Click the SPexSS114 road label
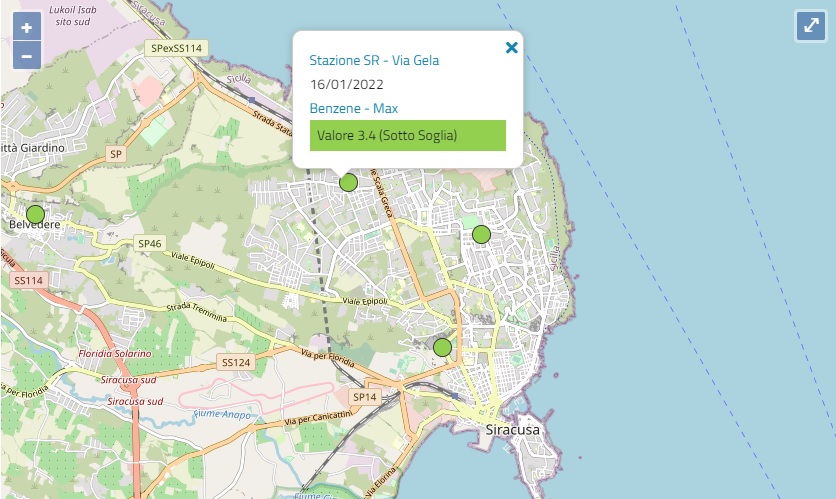Image resolution: width=836 pixels, height=499 pixels. click(176, 48)
